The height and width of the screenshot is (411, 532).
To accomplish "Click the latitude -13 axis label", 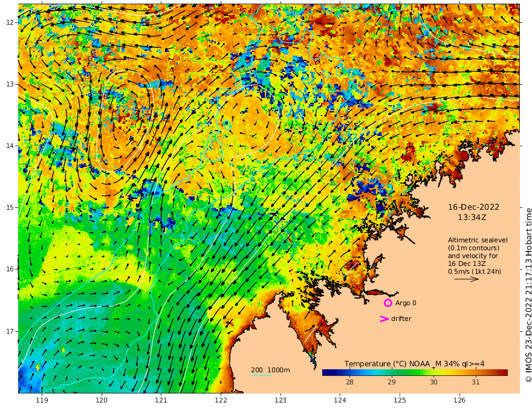I will point(9,84).
